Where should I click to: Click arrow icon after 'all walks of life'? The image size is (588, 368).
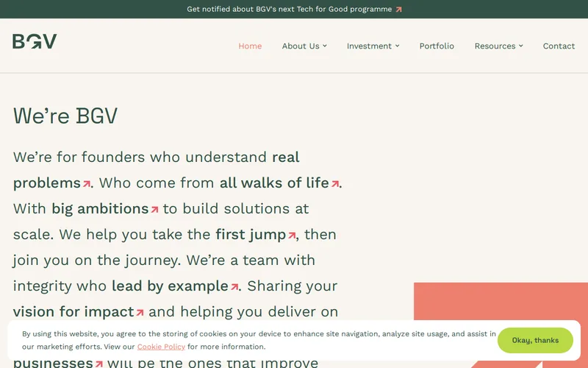pos(335,183)
